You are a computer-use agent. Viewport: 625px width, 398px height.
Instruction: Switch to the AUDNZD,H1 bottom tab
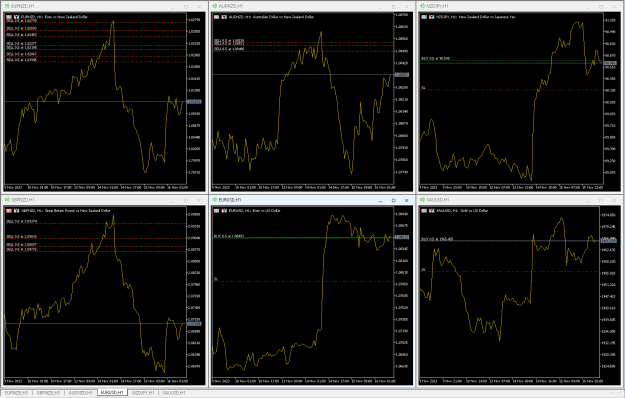(x=81, y=393)
